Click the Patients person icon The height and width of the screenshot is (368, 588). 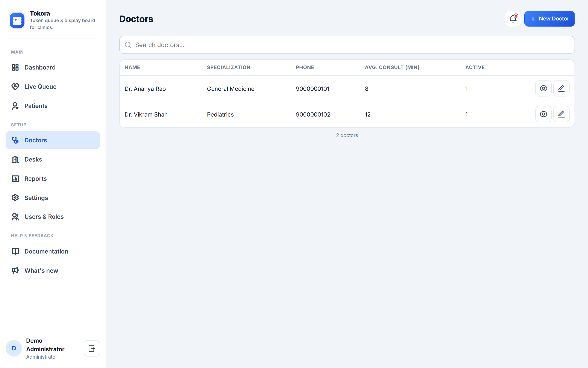[15, 106]
